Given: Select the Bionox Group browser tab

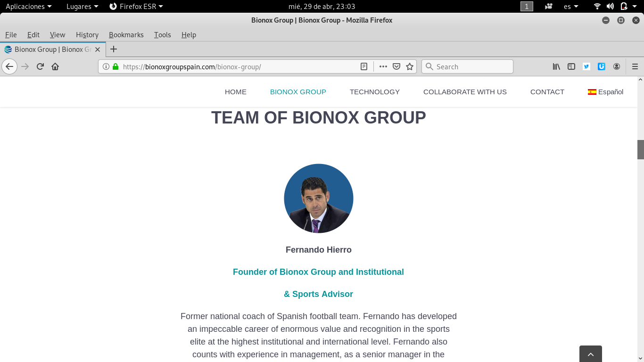Looking at the screenshot, I should pyautogui.click(x=53, y=49).
